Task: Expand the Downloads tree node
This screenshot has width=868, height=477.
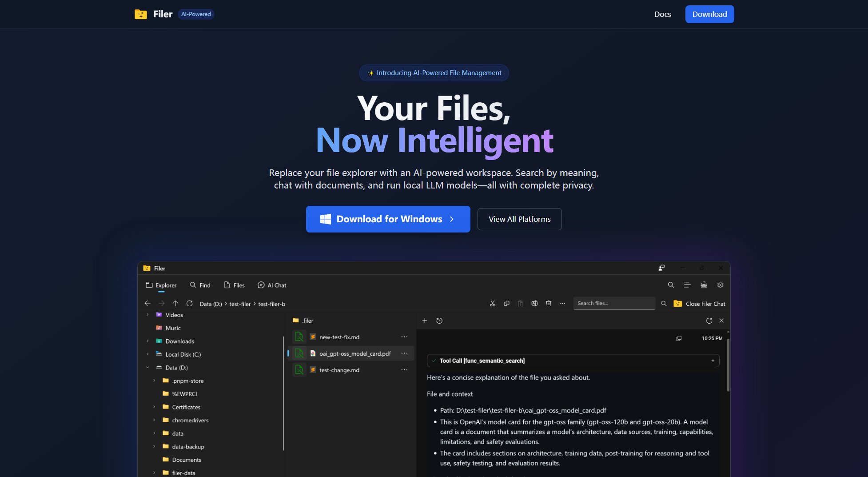Action: (147, 341)
